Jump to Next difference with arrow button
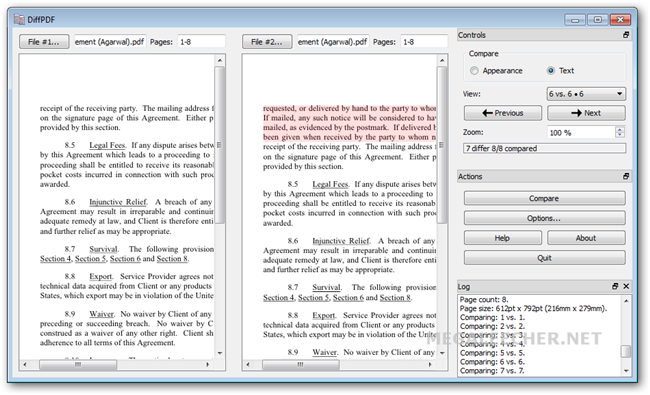This screenshot has height=395, width=650. [586, 113]
